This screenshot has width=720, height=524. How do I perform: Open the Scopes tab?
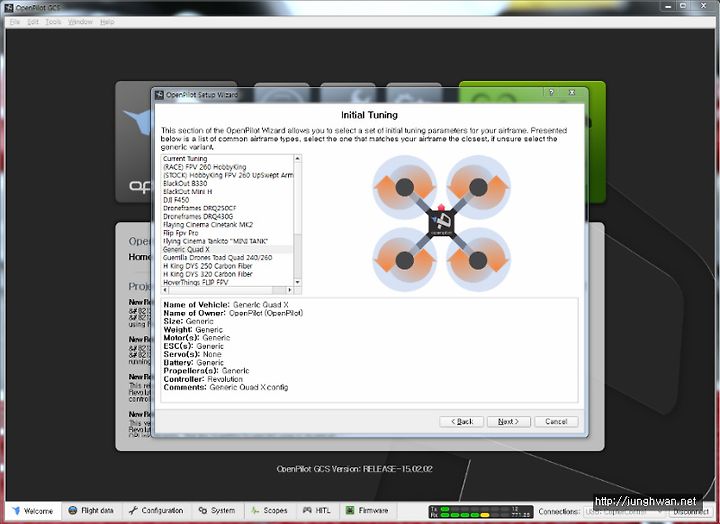pyautogui.click(x=269, y=511)
